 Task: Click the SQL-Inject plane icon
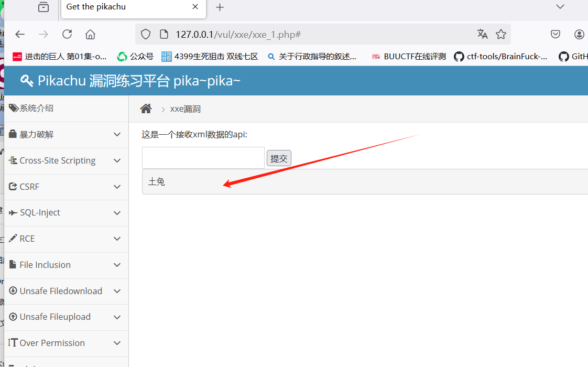[x=13, y=213]
